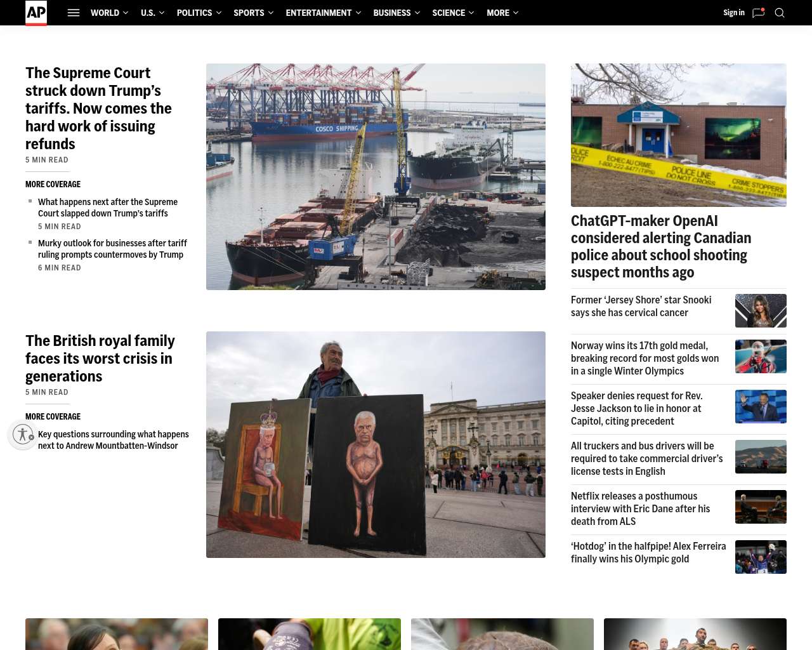
Task: Click the AP logo home icon
Action: [x=36, y=13]
